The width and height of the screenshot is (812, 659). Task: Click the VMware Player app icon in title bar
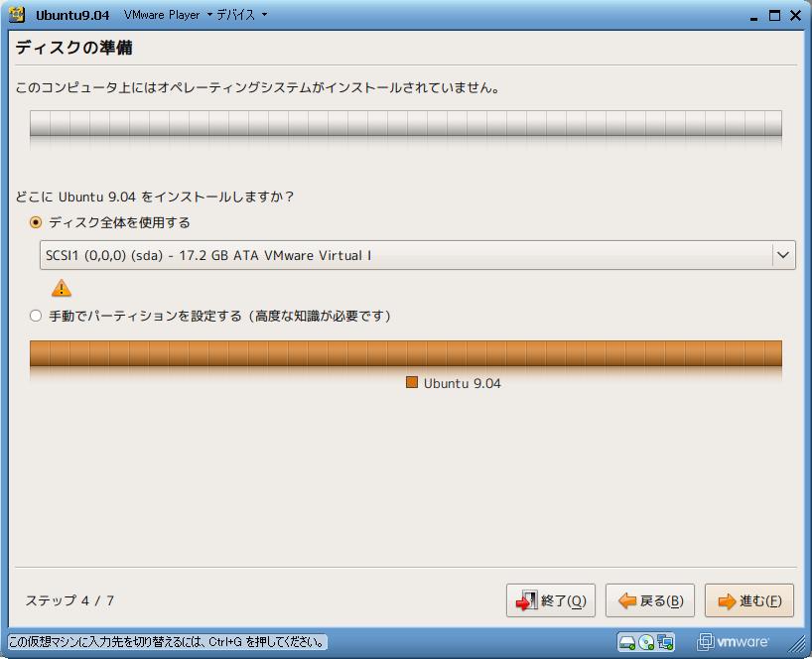point(17,15)
